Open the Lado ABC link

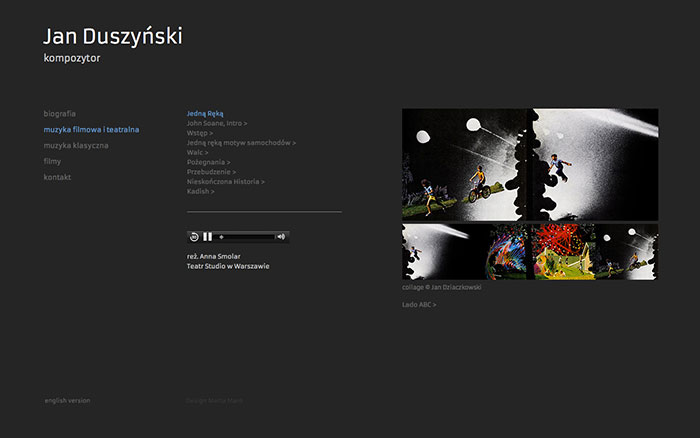pos(419,305)
